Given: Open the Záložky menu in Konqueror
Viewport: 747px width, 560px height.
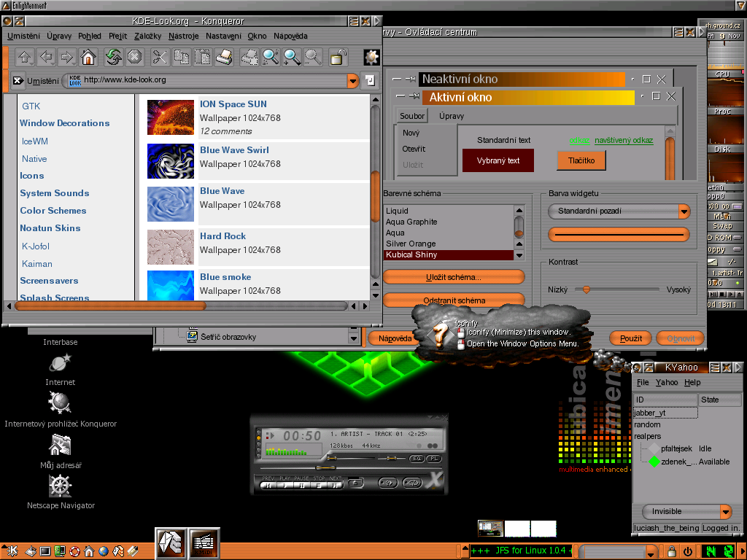Looking at the screenshot, I should (147, 36).
